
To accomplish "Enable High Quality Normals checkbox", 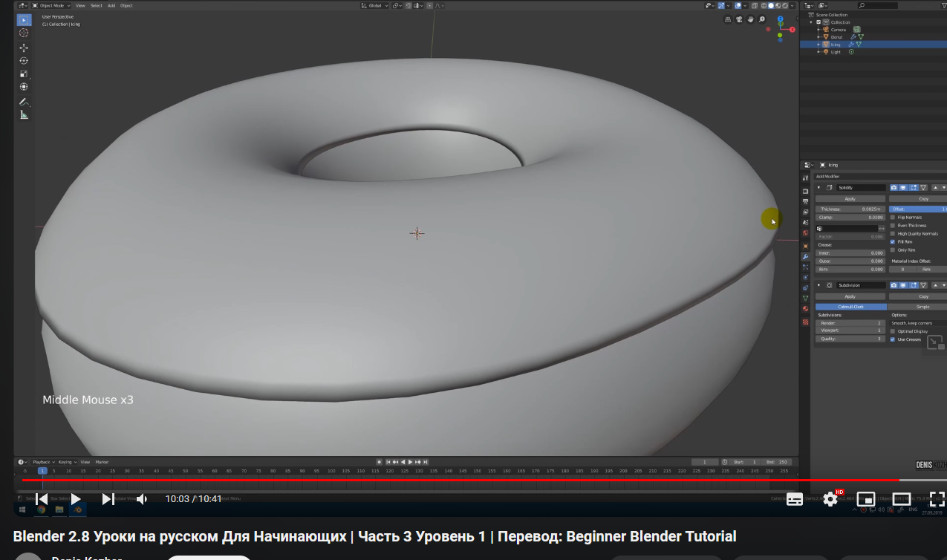I will [x=893, y=233].
